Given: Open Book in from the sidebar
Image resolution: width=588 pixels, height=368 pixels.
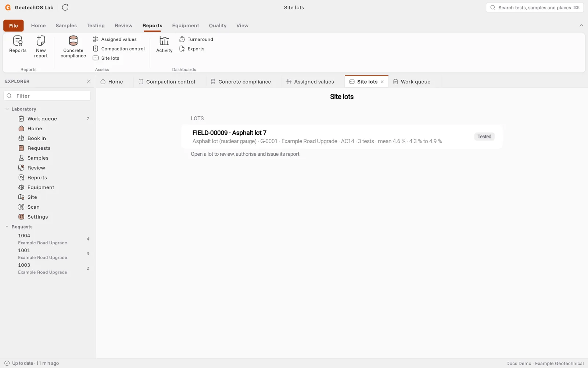Looking at the screenshot, I should pyautogui.click(x=47, y=138).
